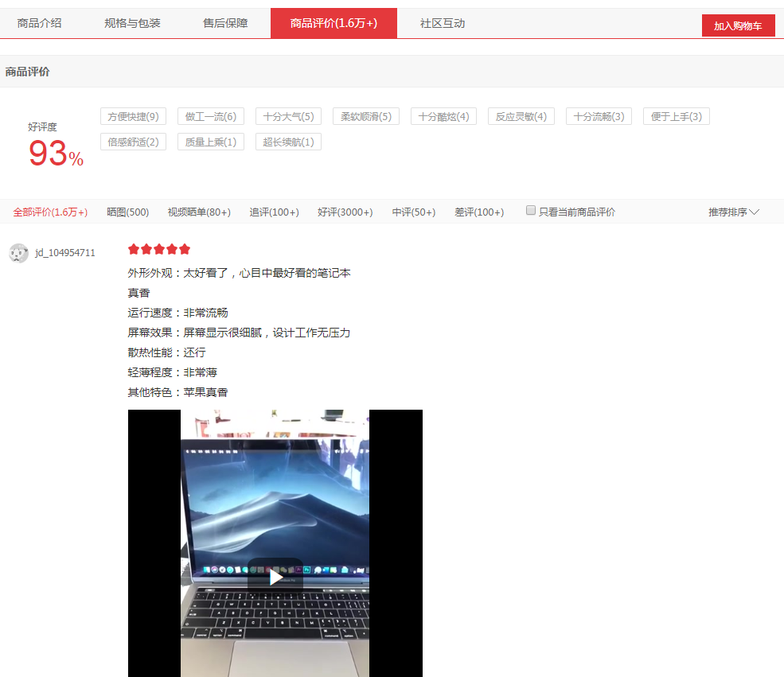Viewport: 784px width, 677px height.
Task: Filter by the 超长续航(1) tag
Action: coord(288,142)
